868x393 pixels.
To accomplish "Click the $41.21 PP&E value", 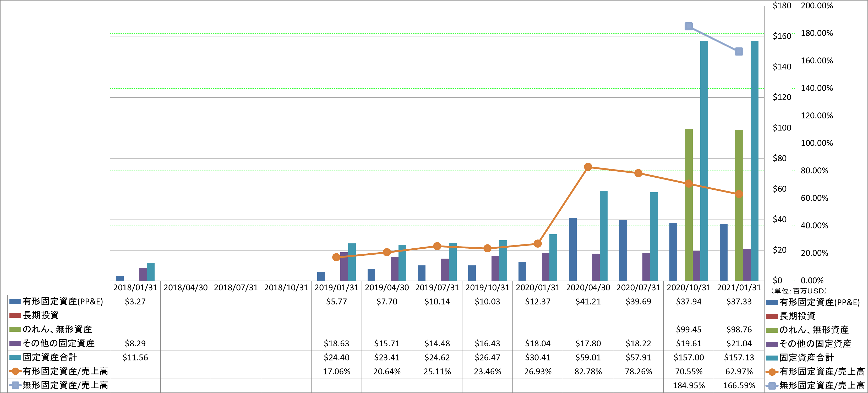I will point(588,302).
